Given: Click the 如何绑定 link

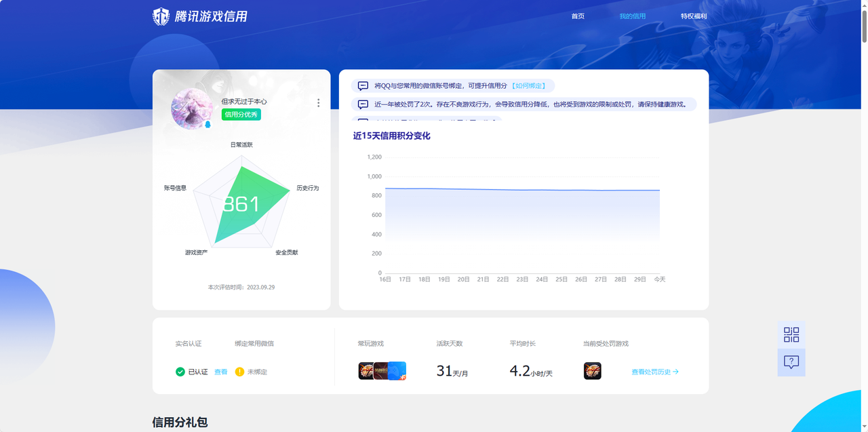Looking at the screenshot, I should [528, 86].
